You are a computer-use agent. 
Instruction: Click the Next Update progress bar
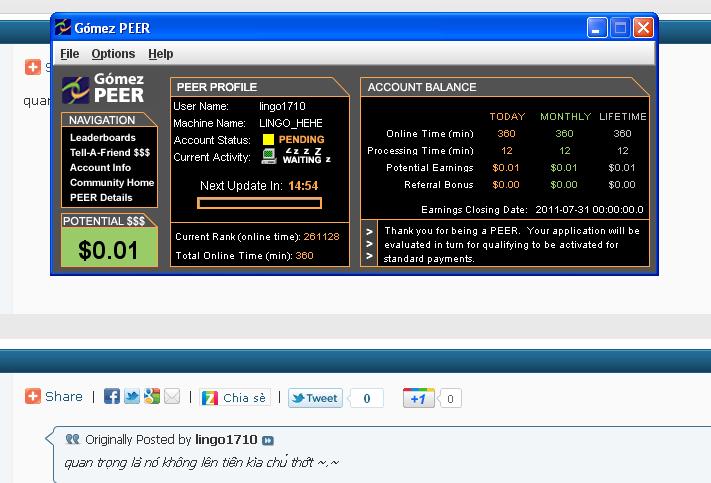259,203
